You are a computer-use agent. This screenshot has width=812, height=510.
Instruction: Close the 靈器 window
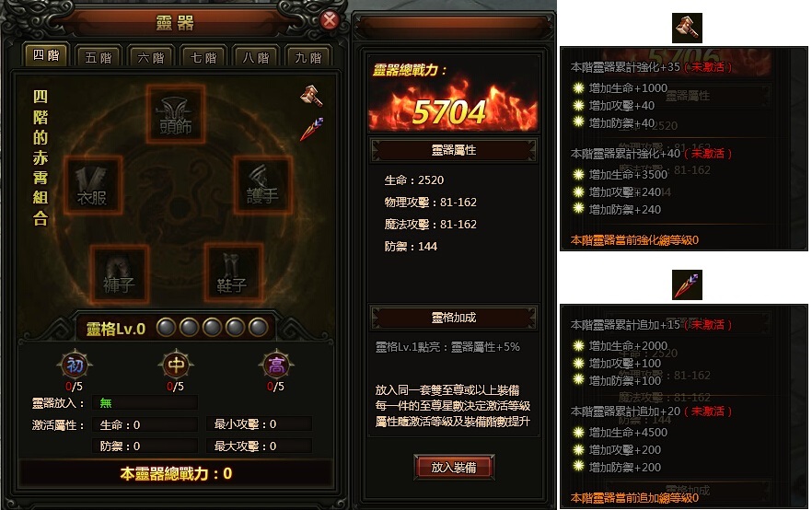(x=330, y=20)
